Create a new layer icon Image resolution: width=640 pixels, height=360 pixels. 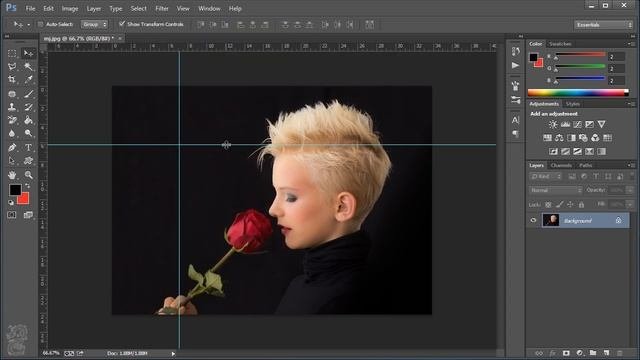click(606, 353)
